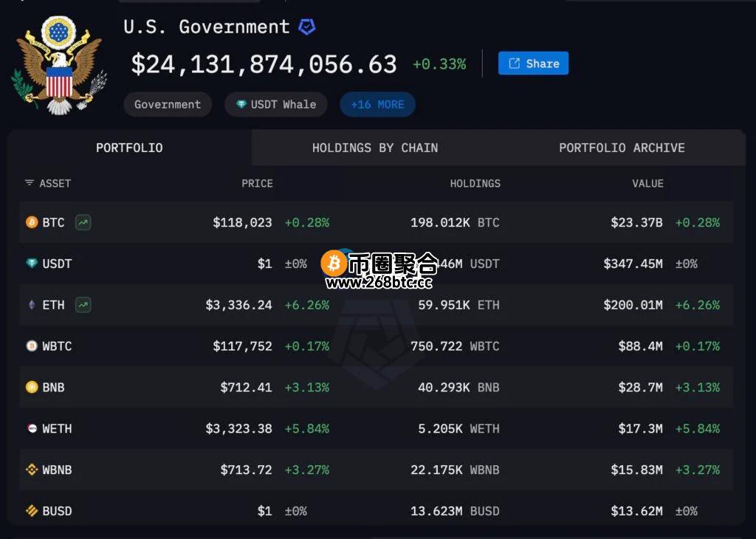Click the BNB price $712.41
The image size is (756, 539).
[246, 387]
